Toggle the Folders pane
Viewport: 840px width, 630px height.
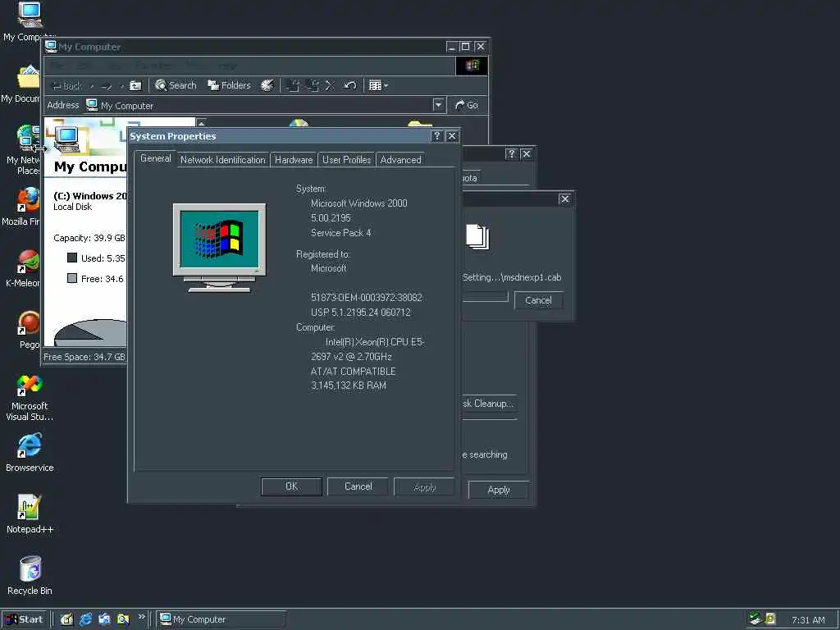pos(230,85)
